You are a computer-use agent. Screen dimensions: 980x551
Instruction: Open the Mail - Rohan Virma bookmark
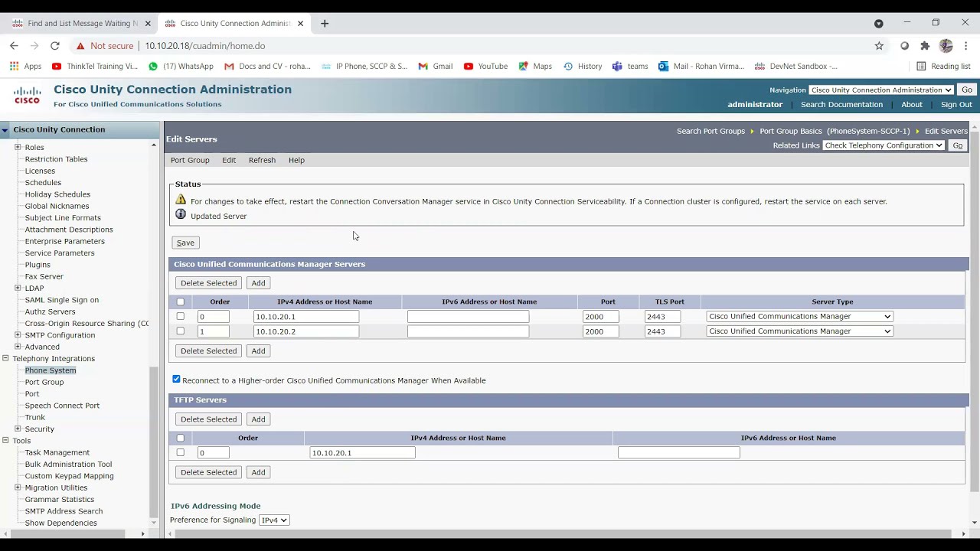pos(701,67)
